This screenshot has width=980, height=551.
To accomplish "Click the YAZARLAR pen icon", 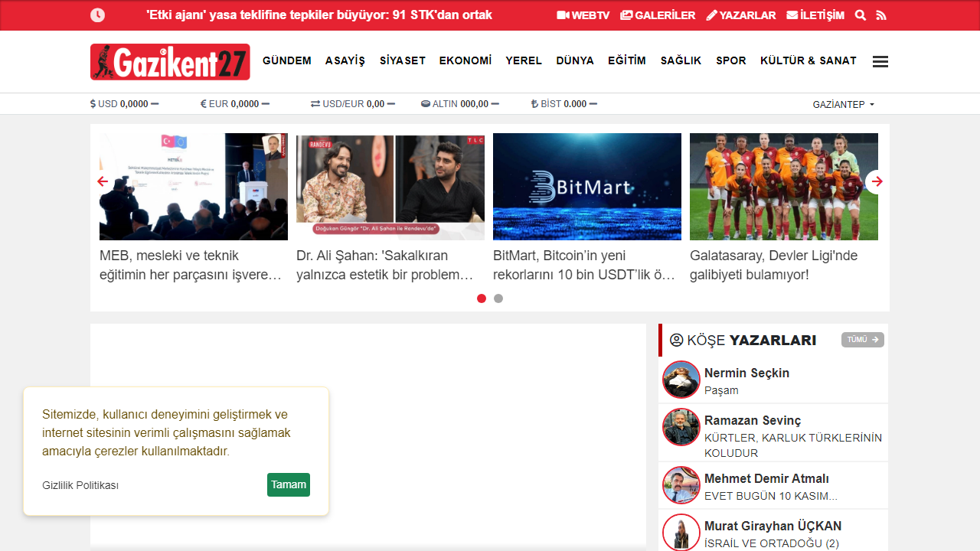I will [711, 15].
